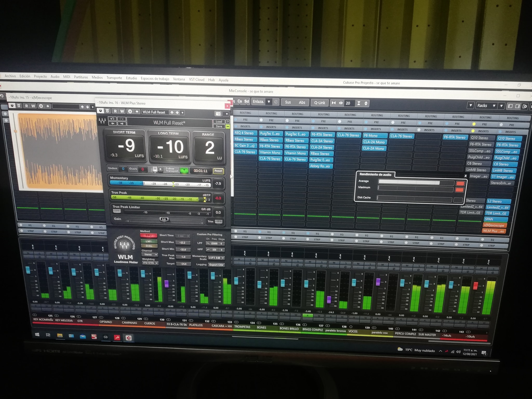Open the Windows notification center
The image size is (532, 399).
tap(484, 353)
